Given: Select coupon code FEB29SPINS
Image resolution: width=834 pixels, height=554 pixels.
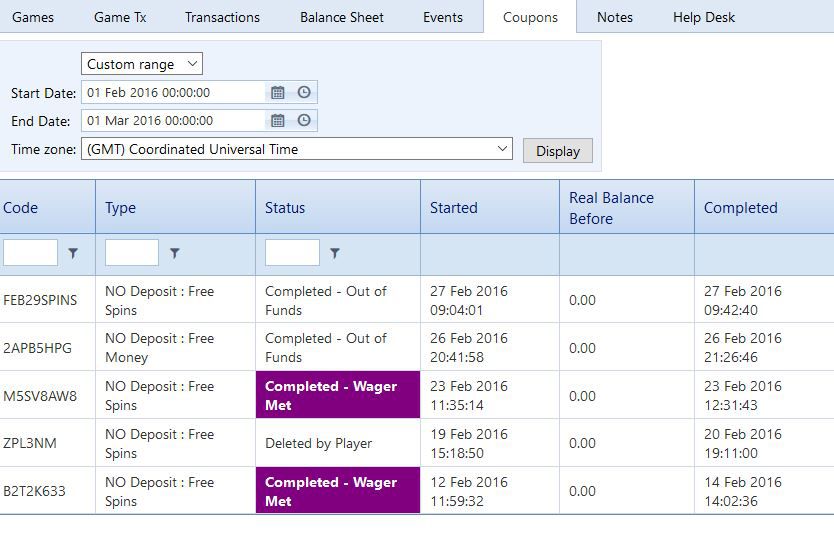Looking at the screenshot, I should click(40, 300).
